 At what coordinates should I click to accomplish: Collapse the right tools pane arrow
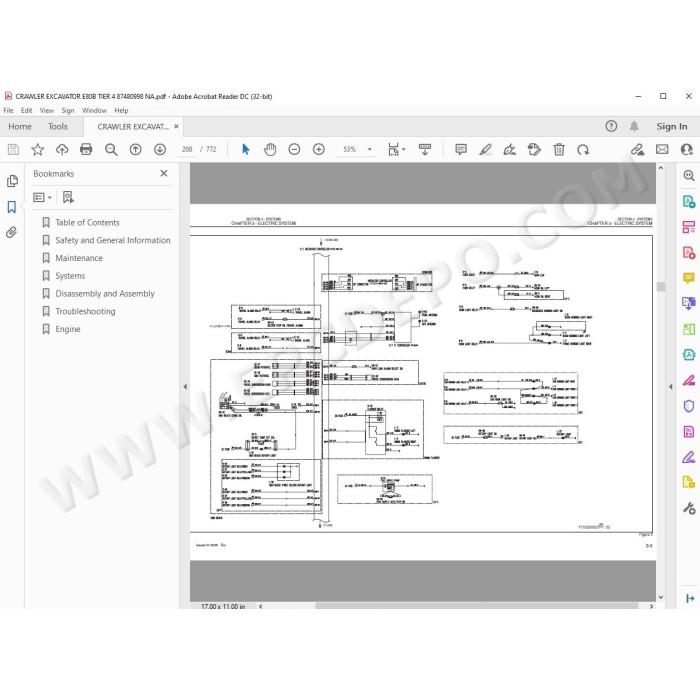tap(671, 387)
